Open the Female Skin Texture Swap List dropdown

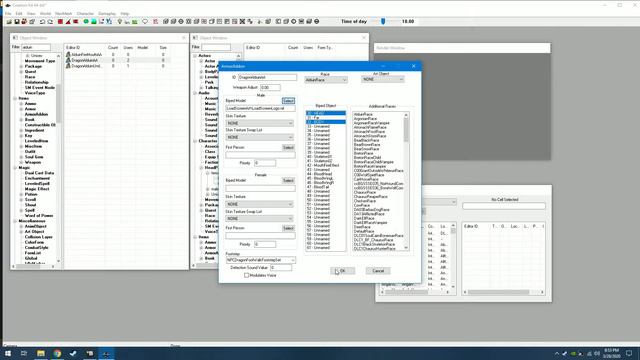click(260, 218)
